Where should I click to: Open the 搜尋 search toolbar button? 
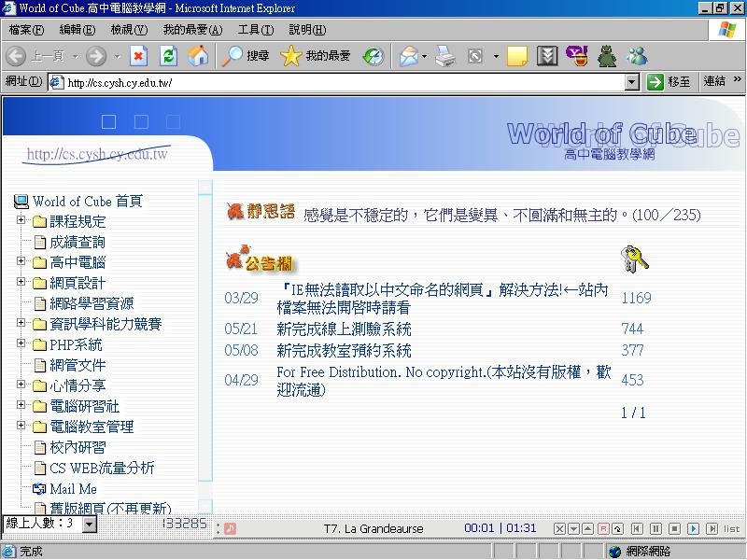point(246,57)
